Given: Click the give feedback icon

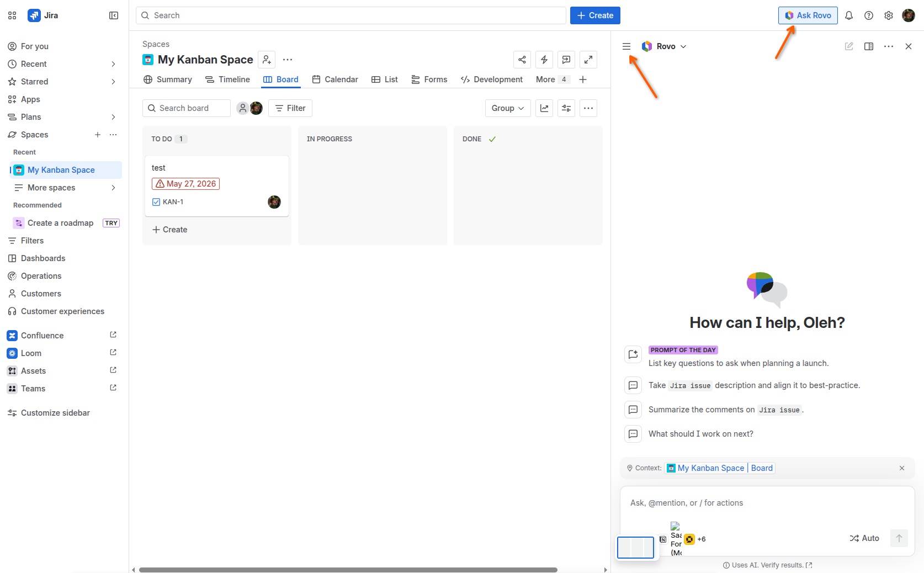Looking at the screenshot, I should click(x=566, y=60).
